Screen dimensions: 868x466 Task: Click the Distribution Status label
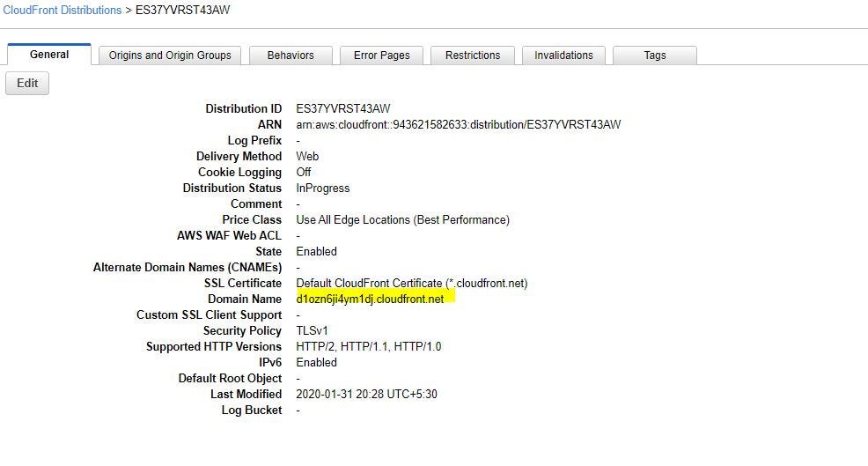(x=232, y=189)
